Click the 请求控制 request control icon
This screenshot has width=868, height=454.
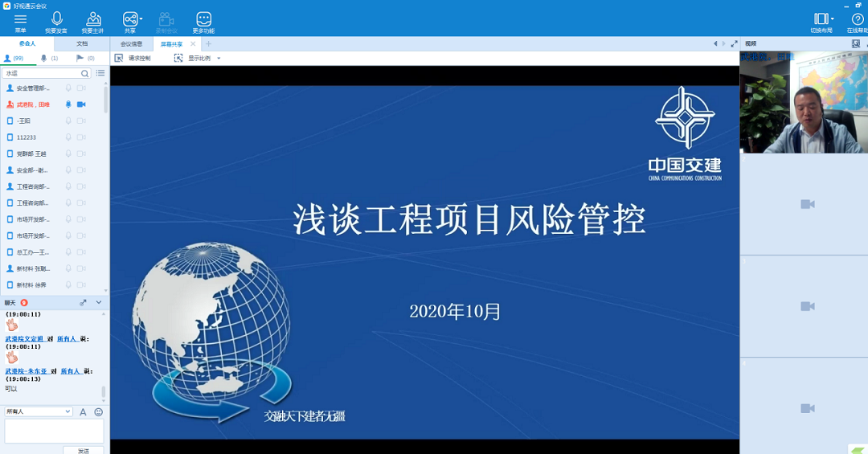click(119, 58)
